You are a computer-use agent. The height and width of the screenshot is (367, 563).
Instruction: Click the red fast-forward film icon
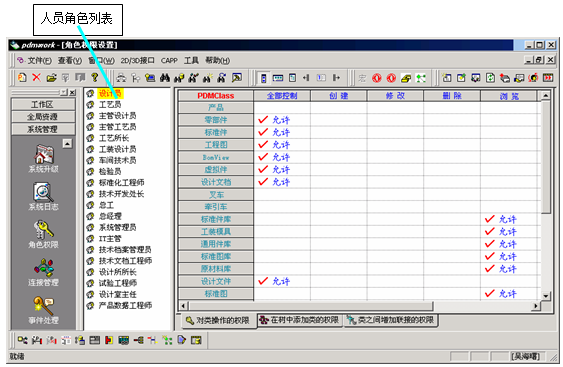548,78
